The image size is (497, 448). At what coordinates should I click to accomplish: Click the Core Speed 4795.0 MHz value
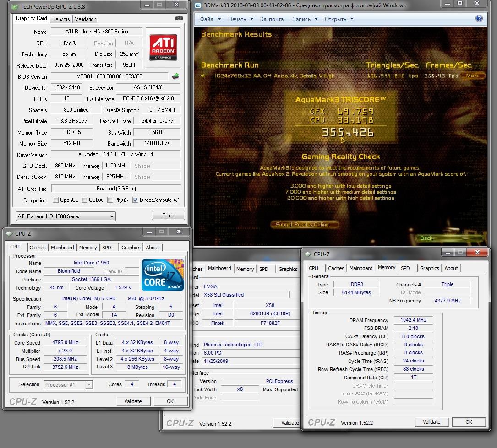(x=65, y=342)
